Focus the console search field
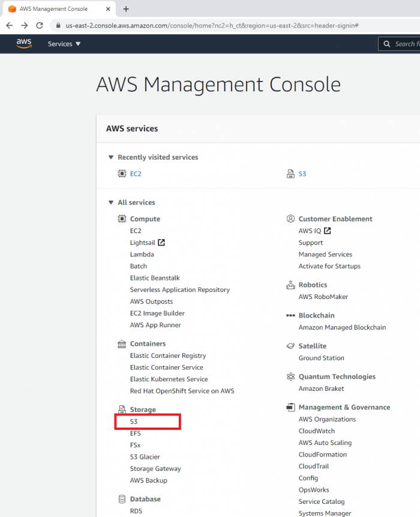The width and height of the screenshot is (420, 517). click(399, 44)
